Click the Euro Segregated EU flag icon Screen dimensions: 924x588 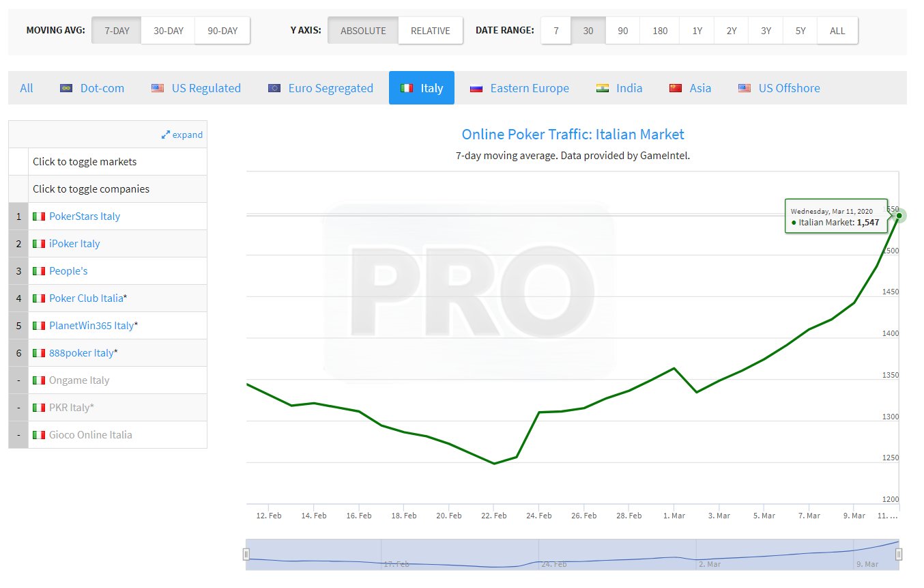click(x=274, y=88)
